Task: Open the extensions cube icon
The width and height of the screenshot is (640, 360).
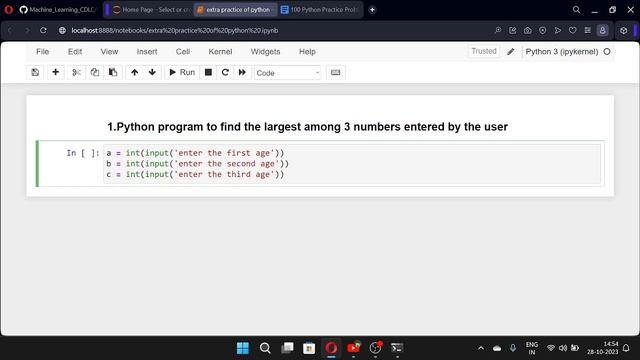Action: click(624, 31)
